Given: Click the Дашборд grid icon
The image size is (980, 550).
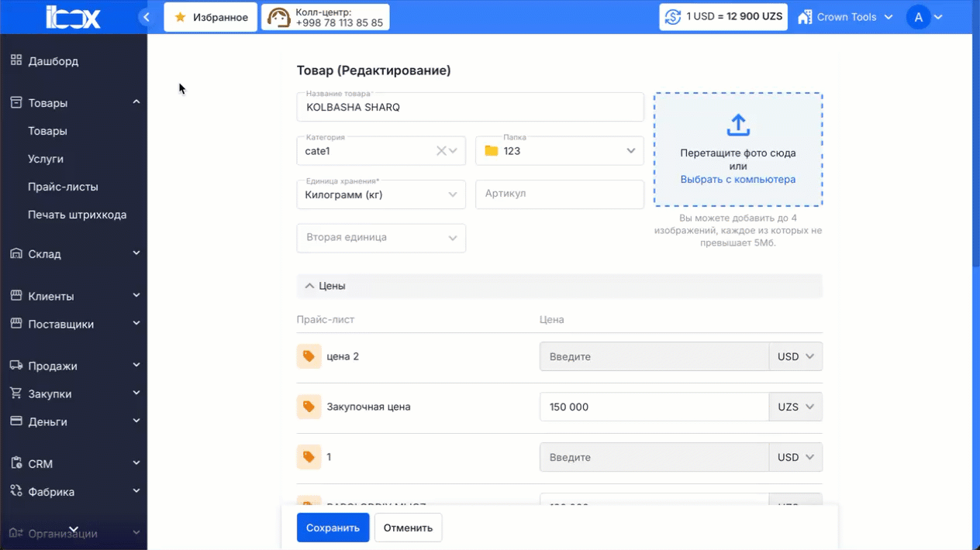Looking at the screenshot, I should [16, 60].
